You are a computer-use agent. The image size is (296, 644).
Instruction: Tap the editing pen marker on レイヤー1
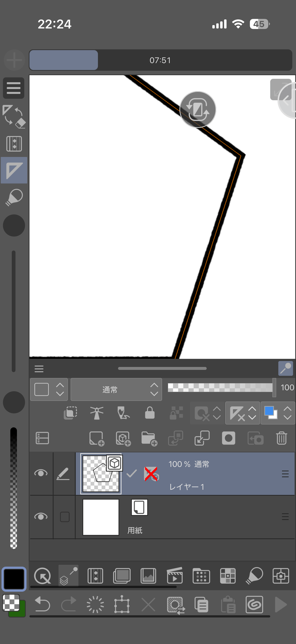pos(63,474)
